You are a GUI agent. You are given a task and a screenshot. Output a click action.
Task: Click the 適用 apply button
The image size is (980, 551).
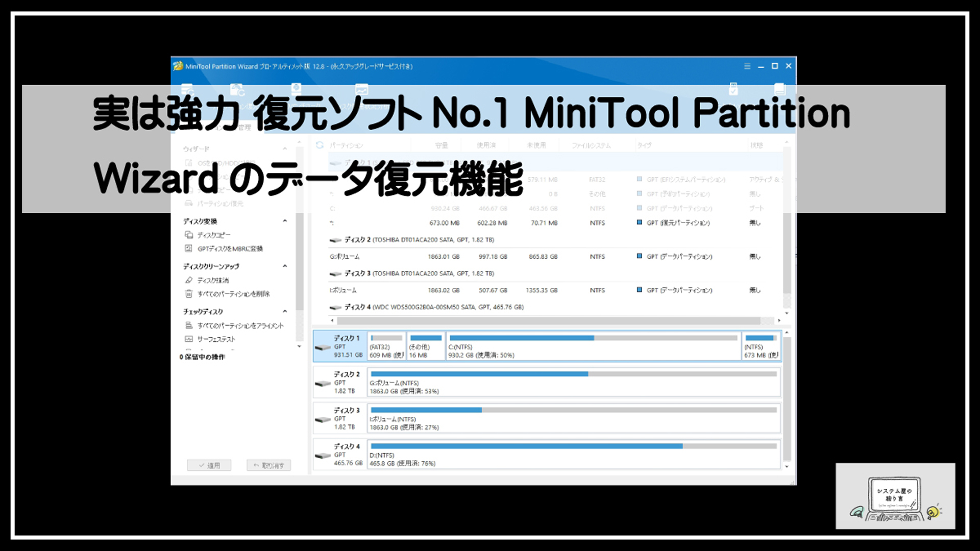click(x=209, y=465)
